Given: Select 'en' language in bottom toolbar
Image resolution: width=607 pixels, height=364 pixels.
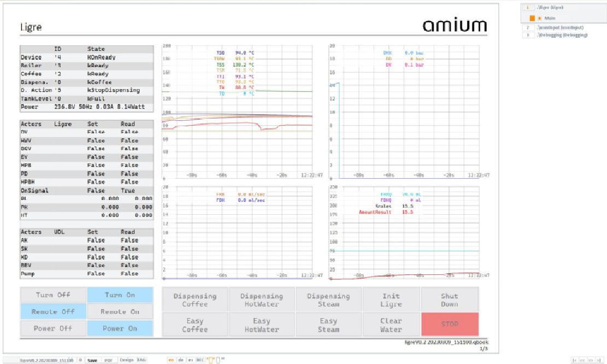Looking at the screenshot, I should pos(171,360).
